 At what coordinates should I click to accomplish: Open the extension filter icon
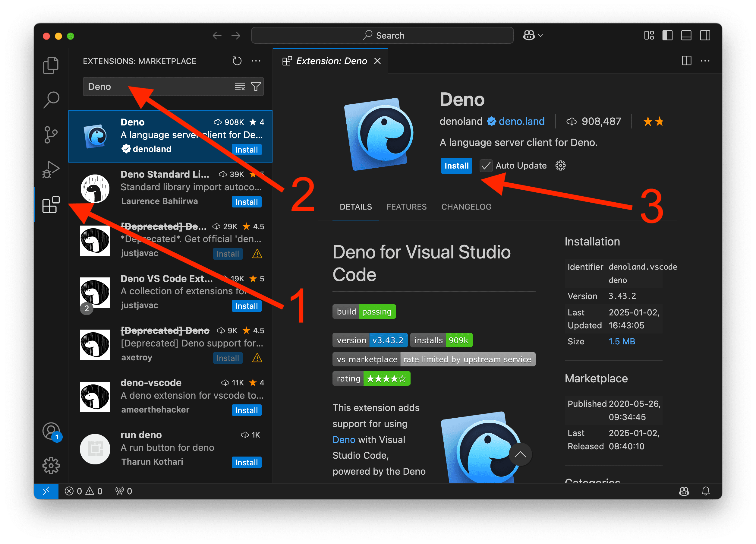click(x=256, y=86)
